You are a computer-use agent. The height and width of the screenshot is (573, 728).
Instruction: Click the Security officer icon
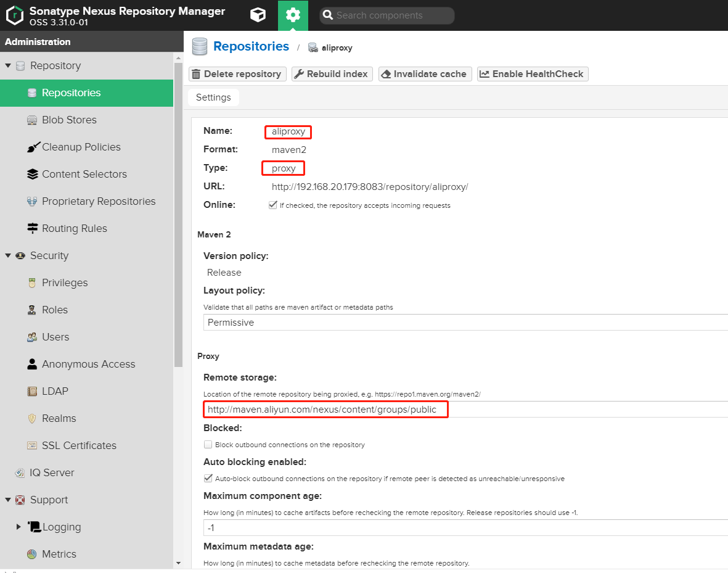(20, 255)
